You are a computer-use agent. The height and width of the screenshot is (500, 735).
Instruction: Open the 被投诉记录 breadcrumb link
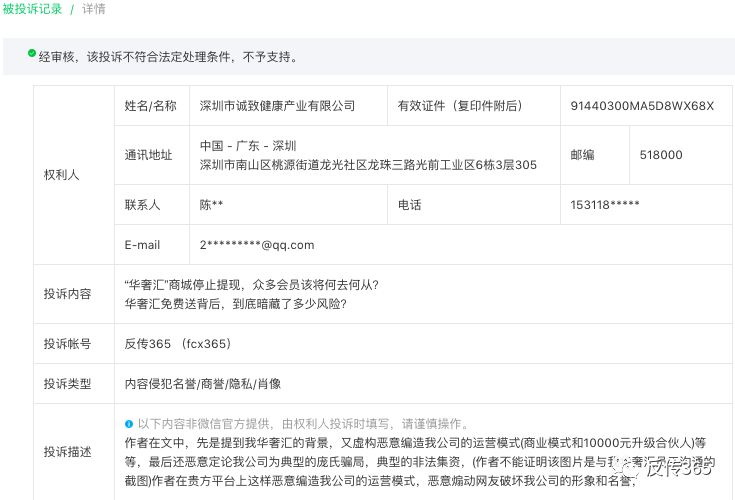click(x=32, y=9)
